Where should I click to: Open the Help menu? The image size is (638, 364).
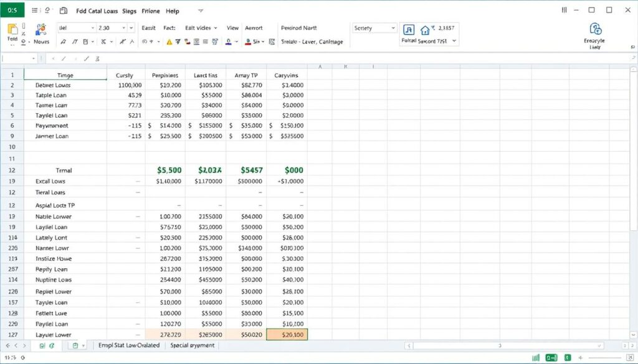(173, 11)
